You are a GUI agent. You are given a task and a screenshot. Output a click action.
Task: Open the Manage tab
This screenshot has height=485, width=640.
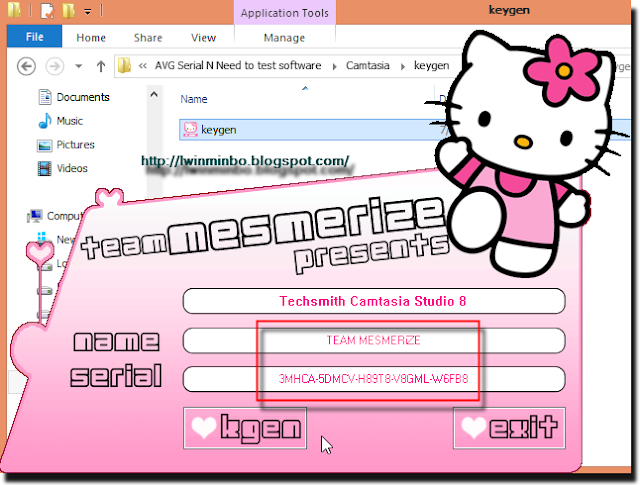(284, 38)
